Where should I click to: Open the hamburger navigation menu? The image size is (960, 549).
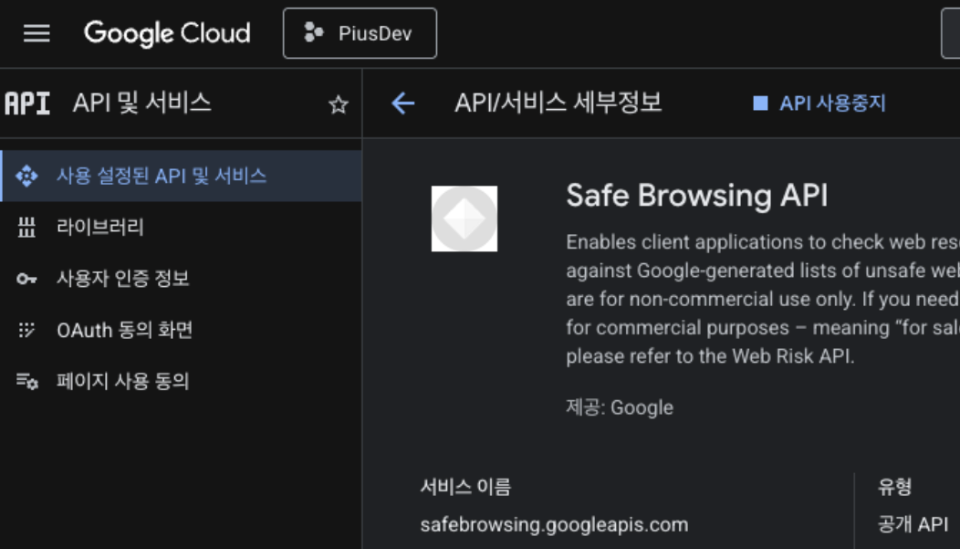coord(36,33)
